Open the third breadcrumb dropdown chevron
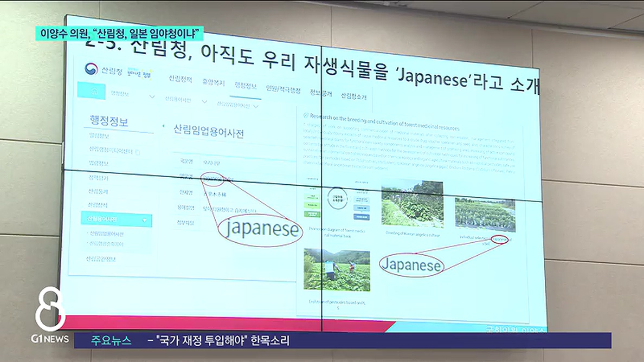The height and width of the screenshot is (362, 644). 255,106
